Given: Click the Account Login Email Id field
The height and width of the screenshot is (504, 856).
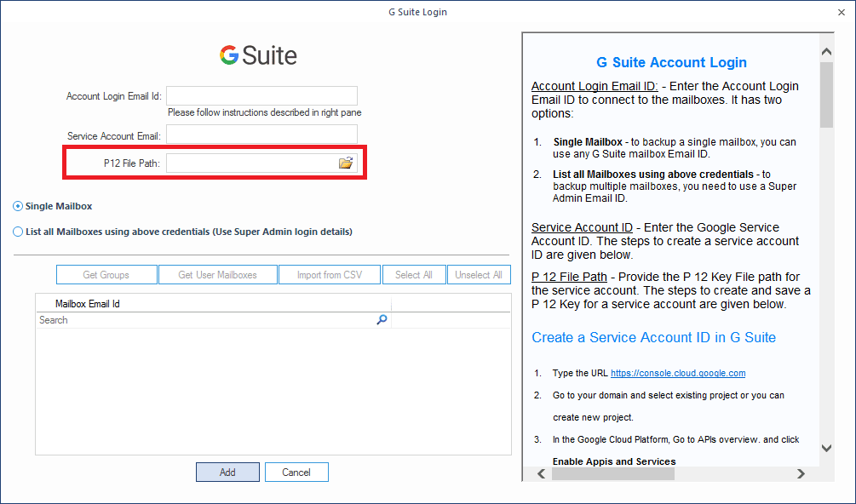Looking at the screenshot, I should pos(262,96).
